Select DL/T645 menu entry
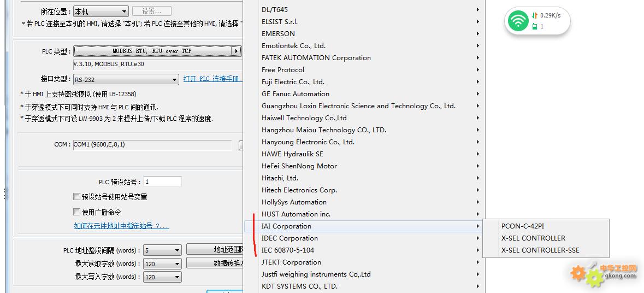The width and height of the screenshot is (644, 293). [x=364, y=9]
